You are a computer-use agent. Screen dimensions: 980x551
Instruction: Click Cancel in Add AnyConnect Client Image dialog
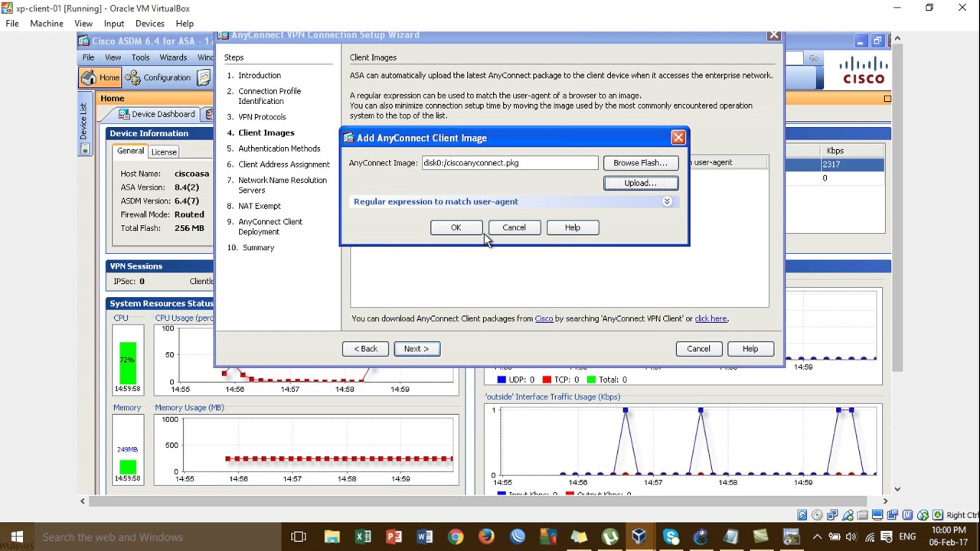coord(514,227)
